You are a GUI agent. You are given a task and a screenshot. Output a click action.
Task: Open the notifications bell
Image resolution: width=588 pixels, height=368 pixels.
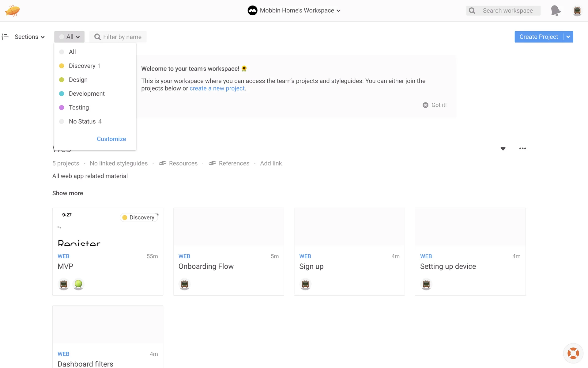tap(556, 11)
